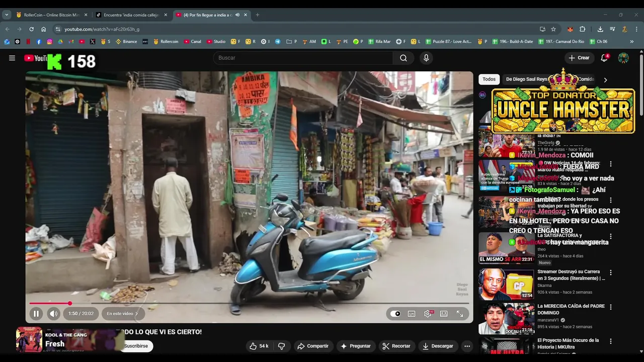Open the 'Streamer Destruyó su Carrera' video thumbnail
The width and height of the screenshot is (644, 362).
tap(506, 284)
